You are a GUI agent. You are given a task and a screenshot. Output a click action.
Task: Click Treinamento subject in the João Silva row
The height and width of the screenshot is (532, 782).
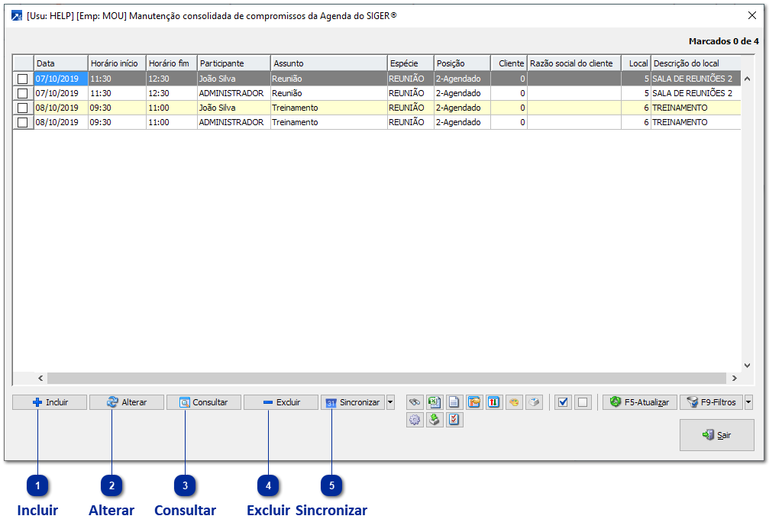pos(329,108)
